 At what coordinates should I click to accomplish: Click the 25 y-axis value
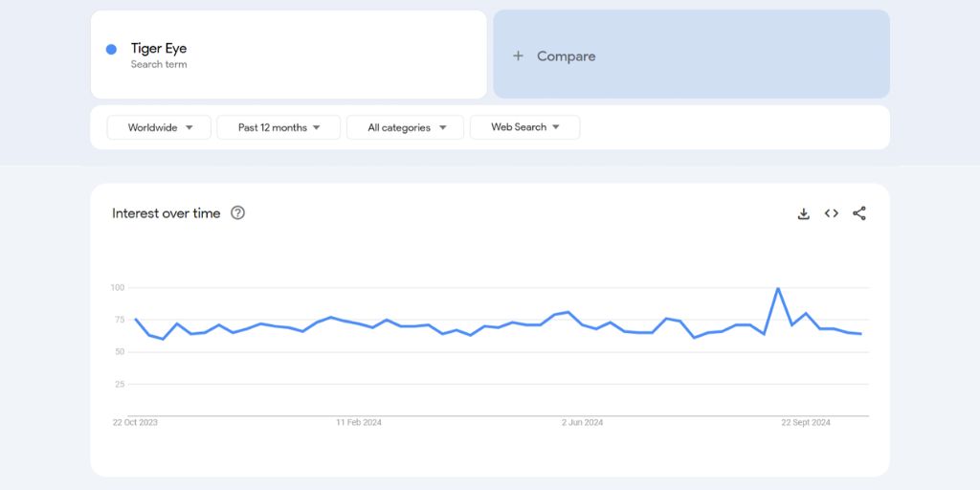click(120, 385)
